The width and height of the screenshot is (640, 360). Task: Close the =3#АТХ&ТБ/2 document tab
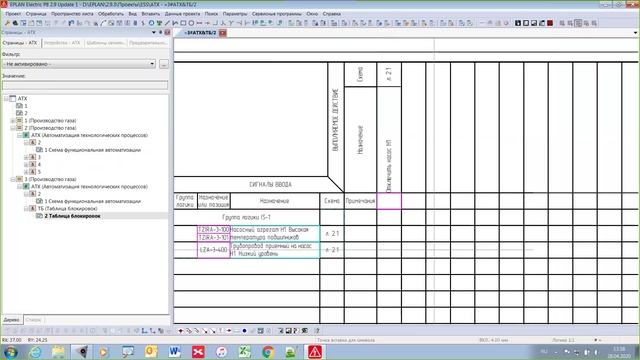coord(222,33)
